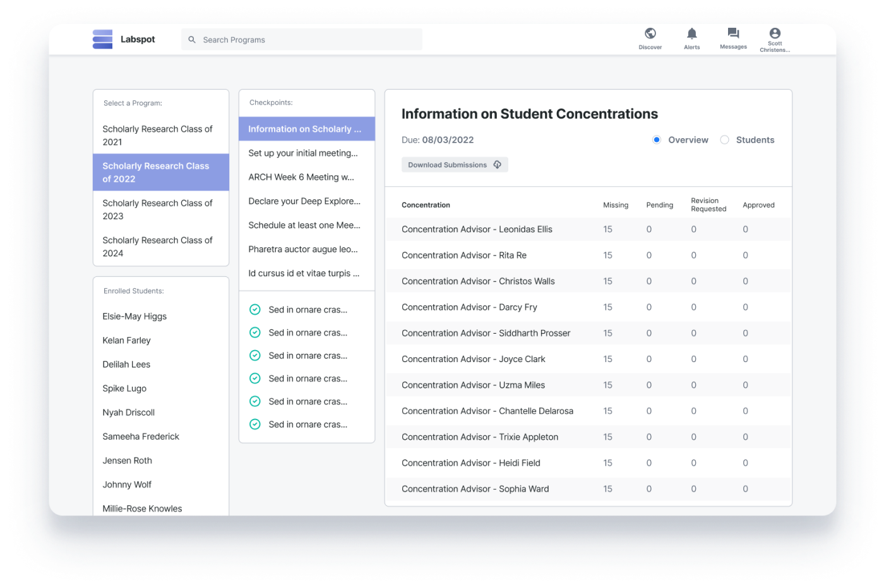Select enrolled student Sameeha Frederick
The image size is (884, 588).
(141, 436)
